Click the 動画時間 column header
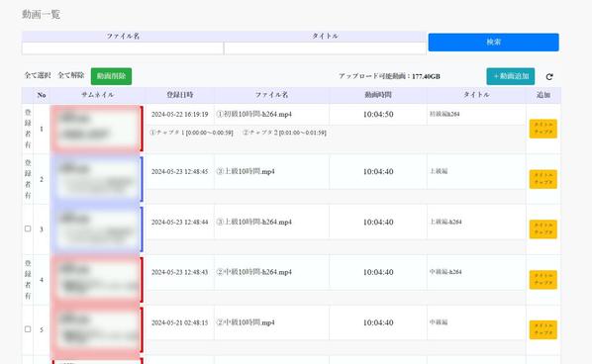592x364 pixels. click(378, 95)
